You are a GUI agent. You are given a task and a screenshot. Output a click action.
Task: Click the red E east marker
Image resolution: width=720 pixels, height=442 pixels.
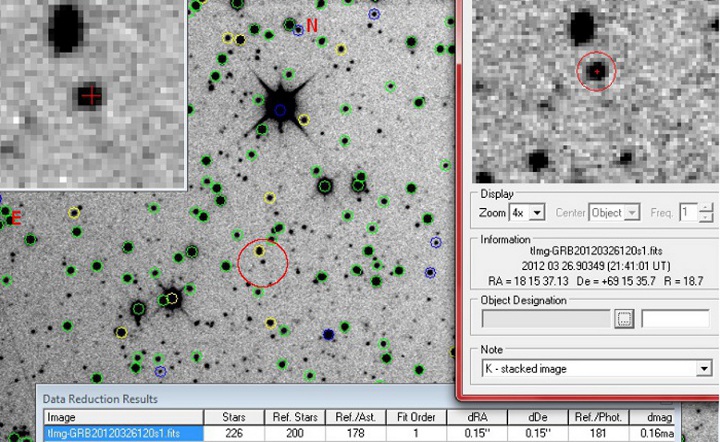point(16,218)
